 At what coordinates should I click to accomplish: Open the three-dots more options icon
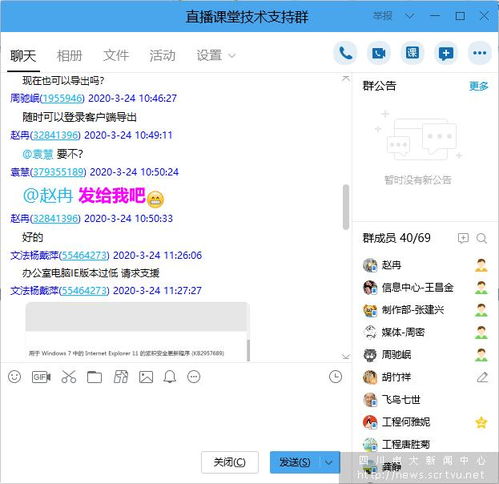(480, 53)
